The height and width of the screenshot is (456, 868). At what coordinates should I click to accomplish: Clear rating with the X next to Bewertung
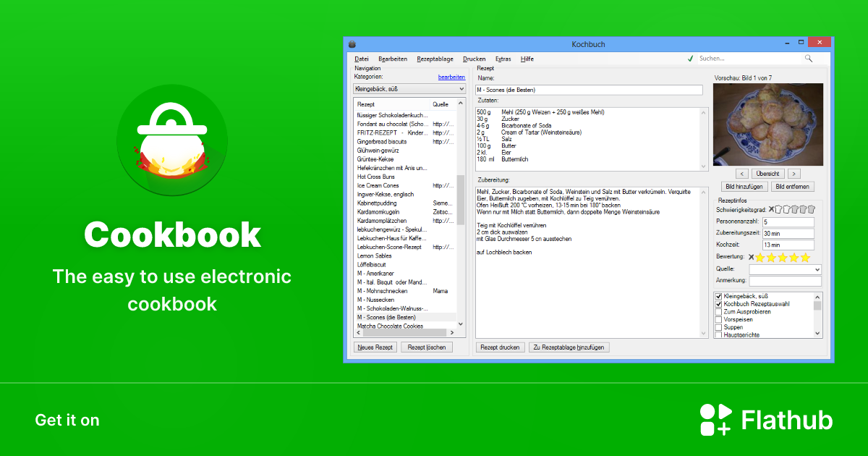coord(751,257)
